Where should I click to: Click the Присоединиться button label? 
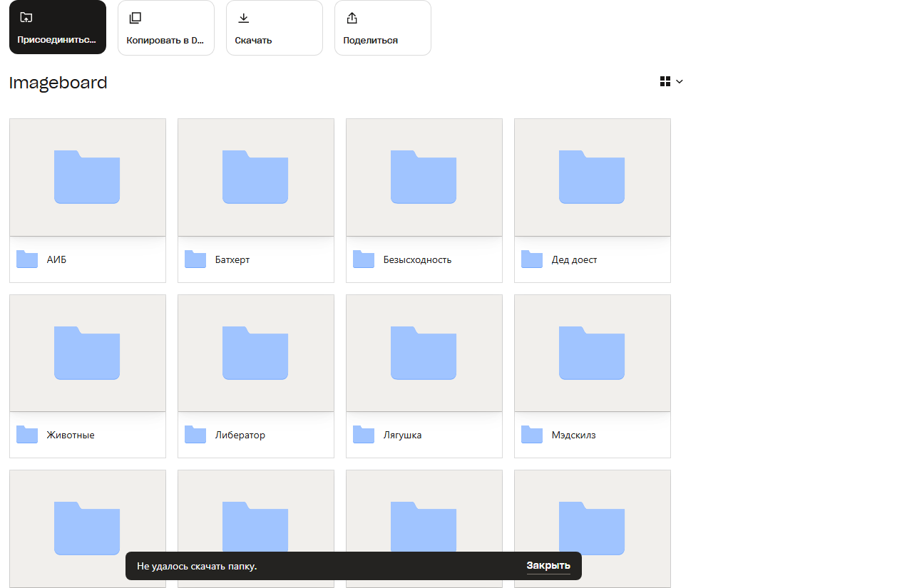pos(57,41)
